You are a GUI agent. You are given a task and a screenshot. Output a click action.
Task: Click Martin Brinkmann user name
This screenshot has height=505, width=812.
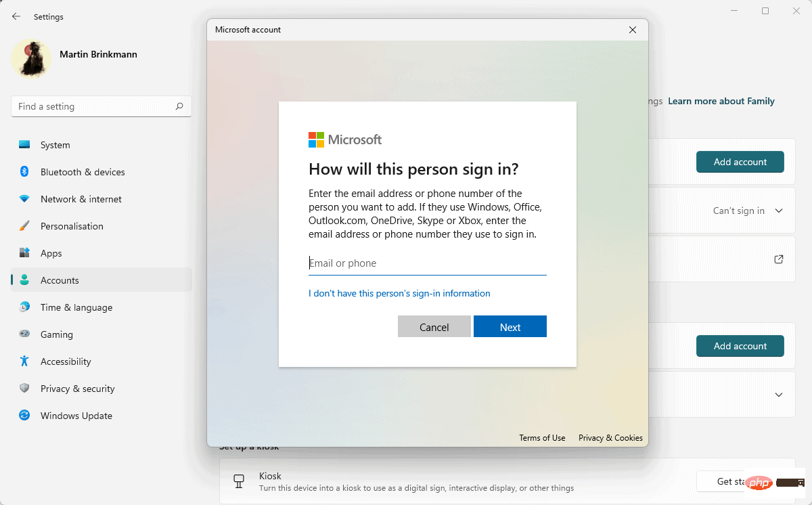pyautogui.click(x=98, y=54)
